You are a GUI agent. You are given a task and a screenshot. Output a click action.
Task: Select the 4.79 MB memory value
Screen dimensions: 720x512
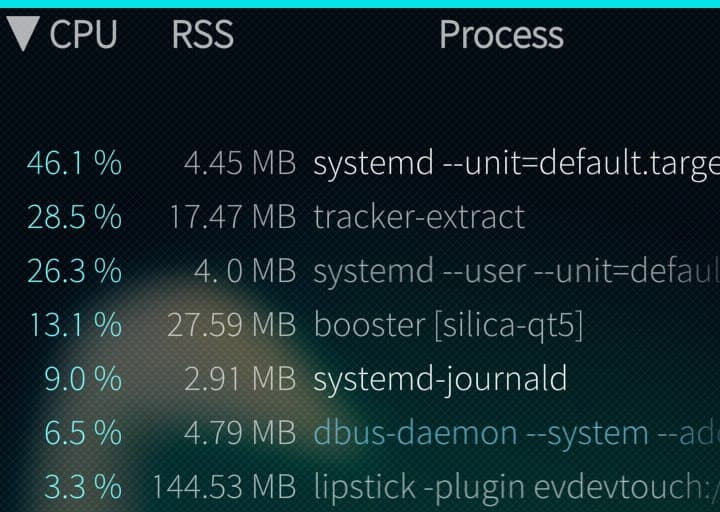[x=240, y=433]
